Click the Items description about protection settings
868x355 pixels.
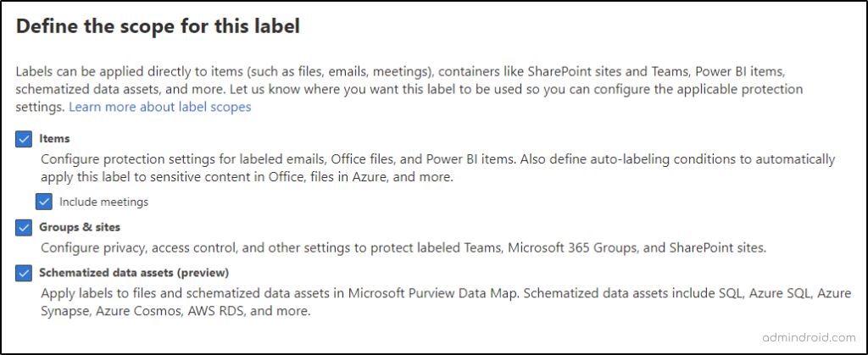[x=437, y=168]
